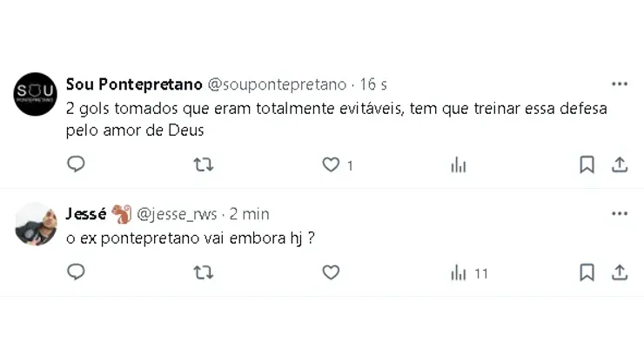644x362 pixels.
Task: Open more options on Jessé's tweet
Action: point(620,213)
